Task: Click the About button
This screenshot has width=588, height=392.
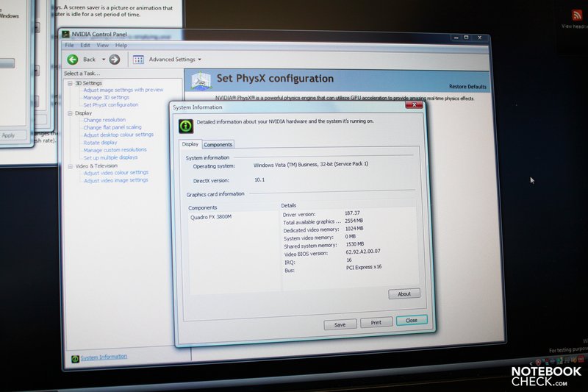Action: point(404,293)
